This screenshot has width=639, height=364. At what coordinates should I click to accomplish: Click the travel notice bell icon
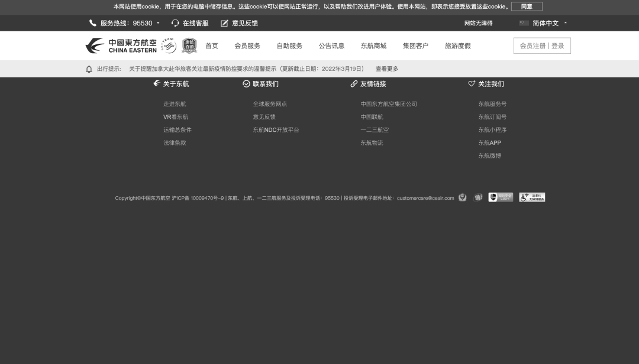(89, 69)
